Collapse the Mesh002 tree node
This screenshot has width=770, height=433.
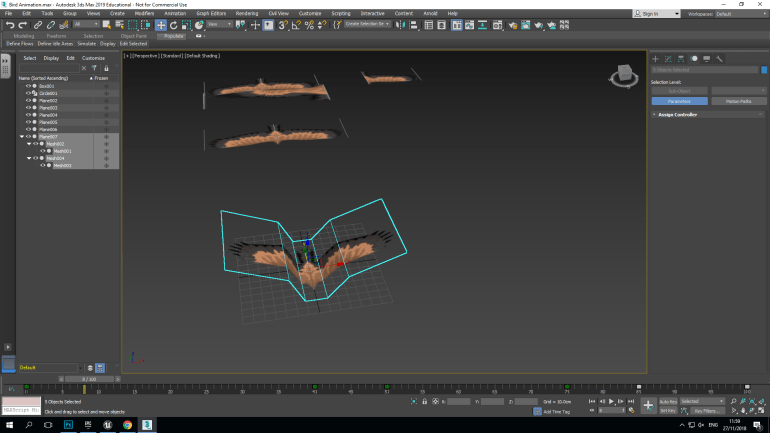29,144
